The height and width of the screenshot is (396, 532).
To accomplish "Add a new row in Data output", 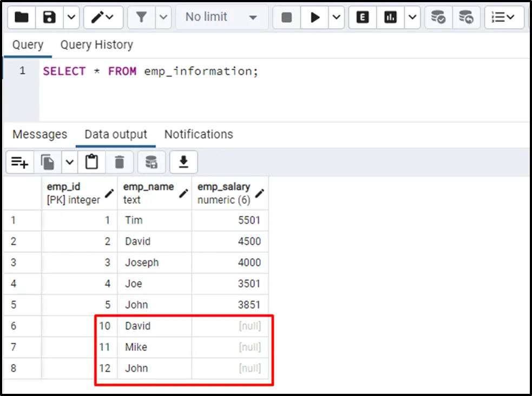I will click(x=20, y=162).
